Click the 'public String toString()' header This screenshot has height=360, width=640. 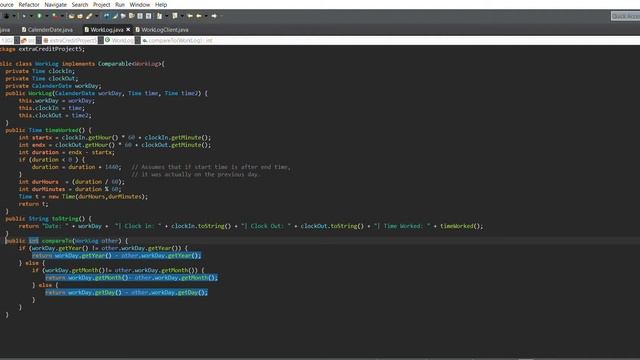tap(49, 219)
